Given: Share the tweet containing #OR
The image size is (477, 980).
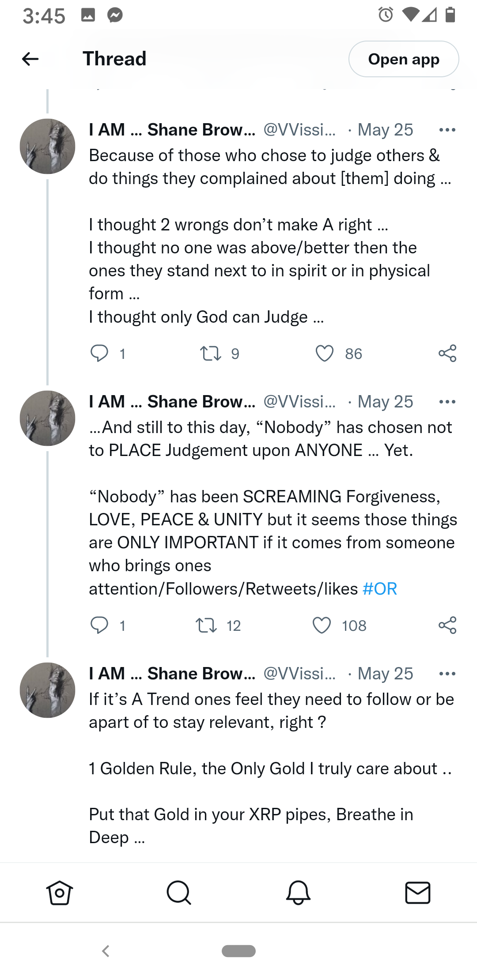Looking at the screenshot, I should pyautogui.click(x=447, y=625).
